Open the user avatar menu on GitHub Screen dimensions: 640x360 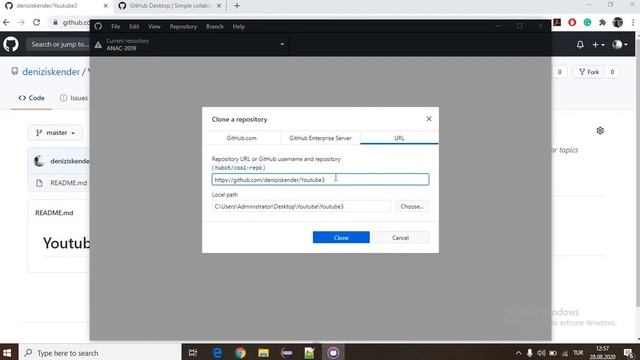(x=620, y=44)
